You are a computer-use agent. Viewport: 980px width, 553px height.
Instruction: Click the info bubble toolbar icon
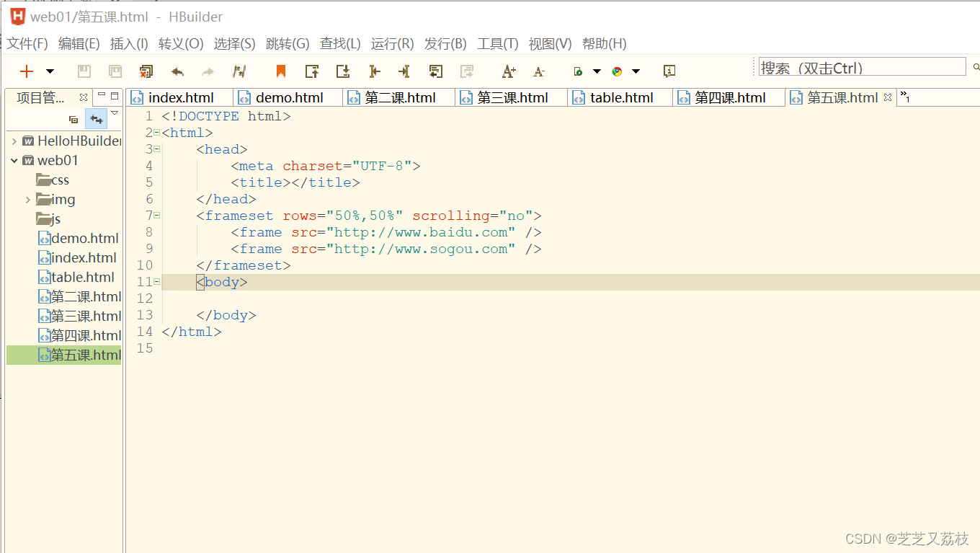[x=669, y=71]
